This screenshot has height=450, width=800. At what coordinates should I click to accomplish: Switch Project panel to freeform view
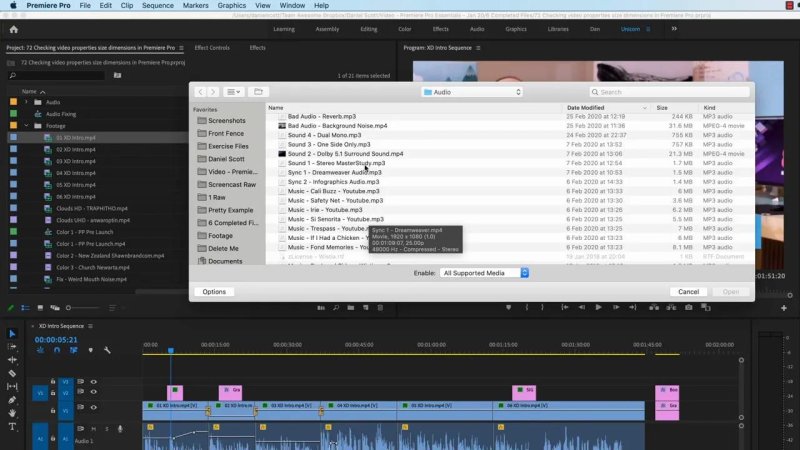coord(55,308)
